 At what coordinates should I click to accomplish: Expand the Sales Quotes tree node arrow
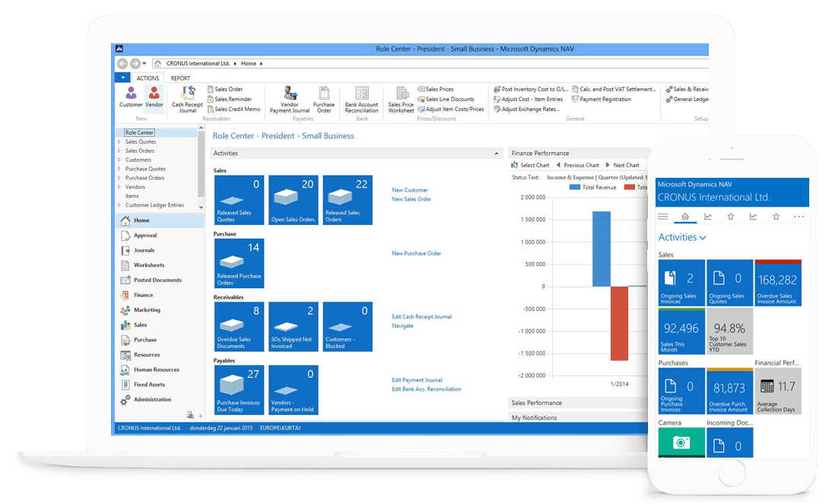119,141
